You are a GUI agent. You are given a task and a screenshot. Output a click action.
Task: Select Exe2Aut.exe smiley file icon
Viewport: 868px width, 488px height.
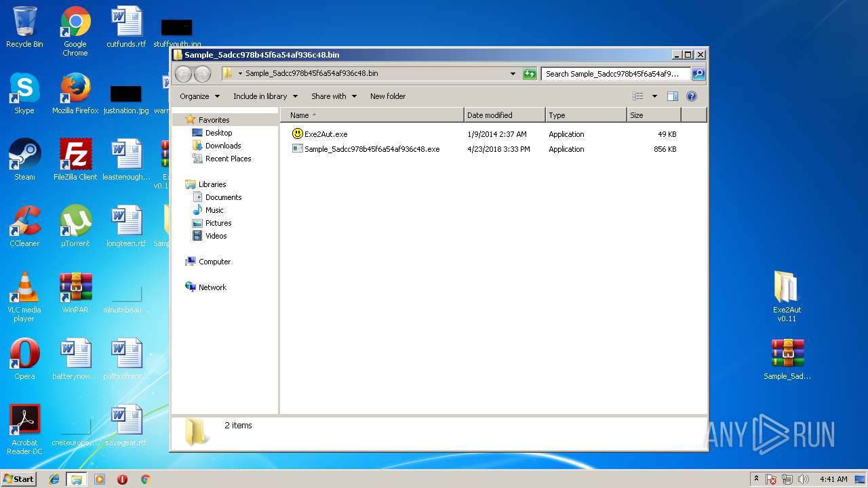[x=297, y=134]
